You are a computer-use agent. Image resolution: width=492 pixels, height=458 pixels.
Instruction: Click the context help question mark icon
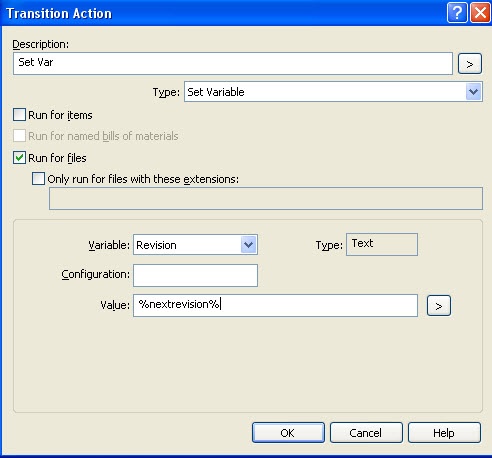(457, 13)
